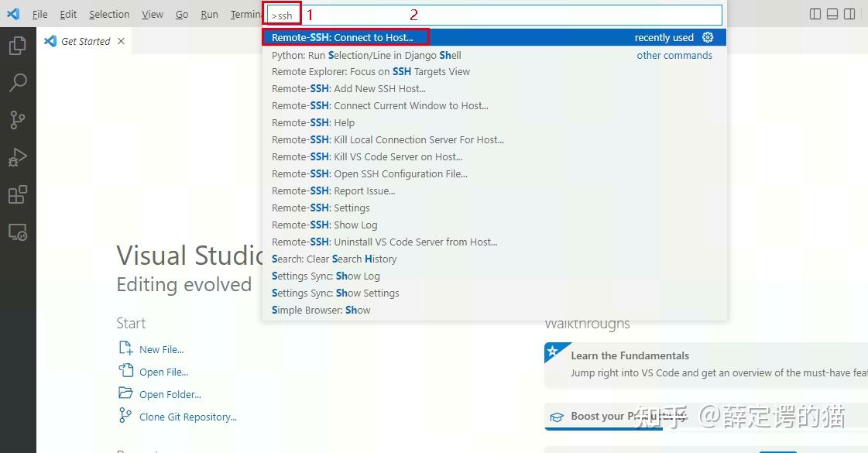Select Remote-SSH: Open SSH Configuration File

[494, 174]
